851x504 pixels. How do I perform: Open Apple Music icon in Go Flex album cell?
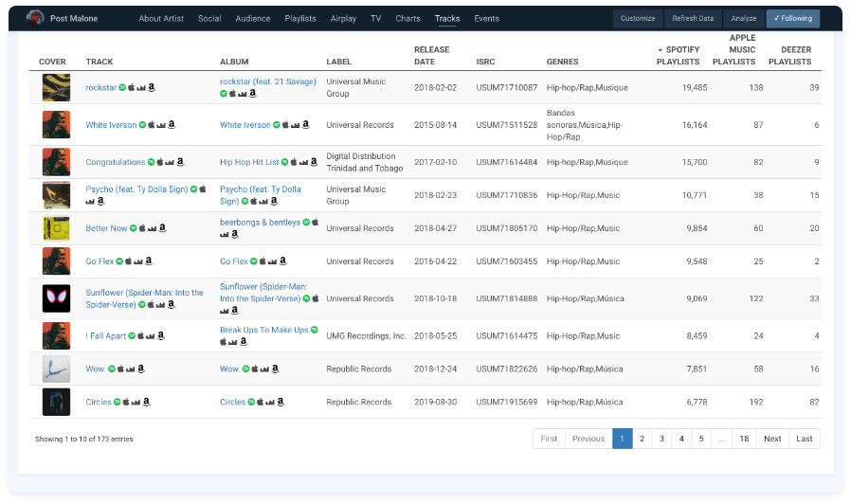click(x=263, y=261)
